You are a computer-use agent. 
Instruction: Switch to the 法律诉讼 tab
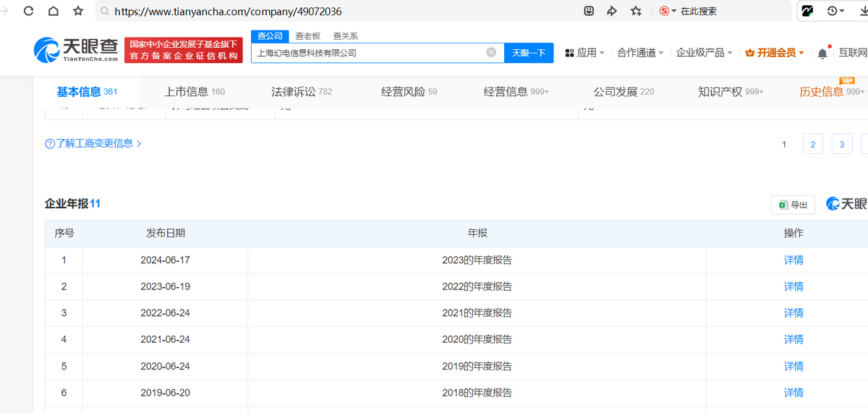pos(302,92)
